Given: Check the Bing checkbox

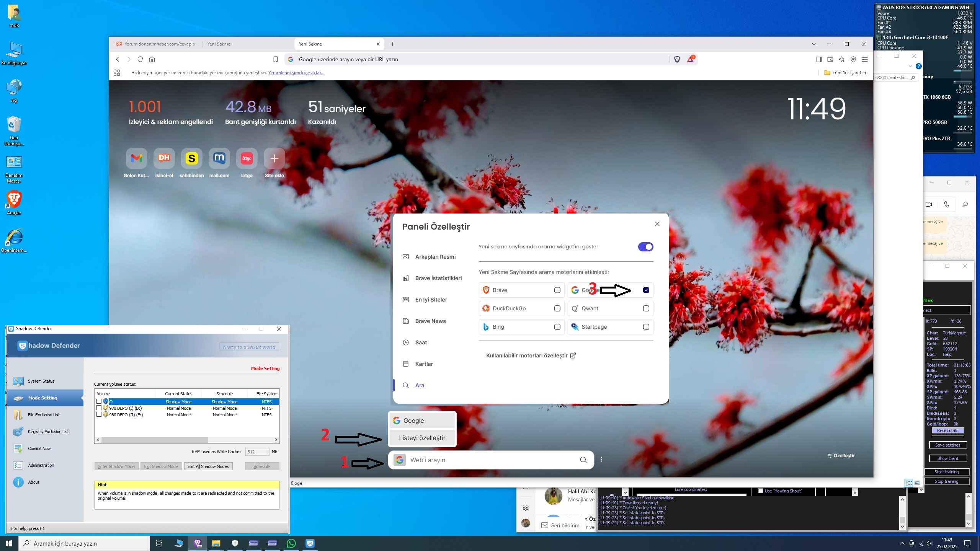Looking at the screenshot, I should (557, 327).
